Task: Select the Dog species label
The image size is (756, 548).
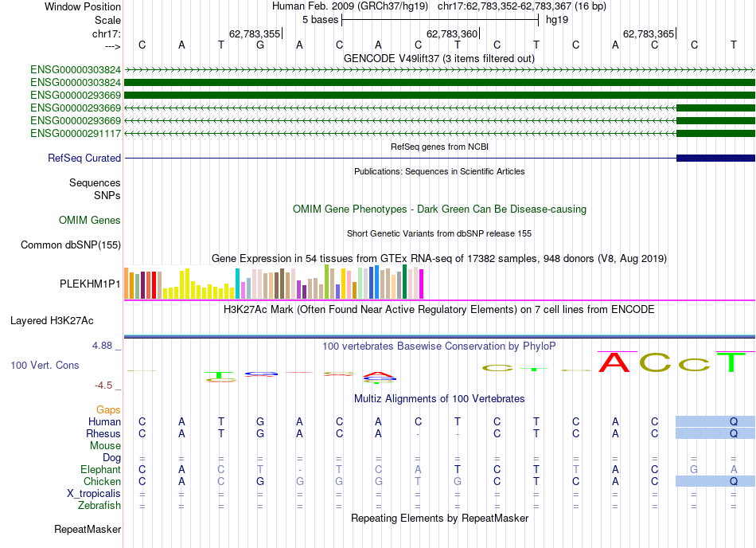Action: click(111, 458)
